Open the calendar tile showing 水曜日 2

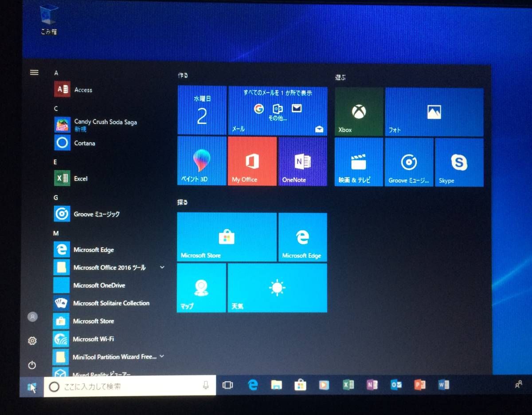[x=202, y=110]
